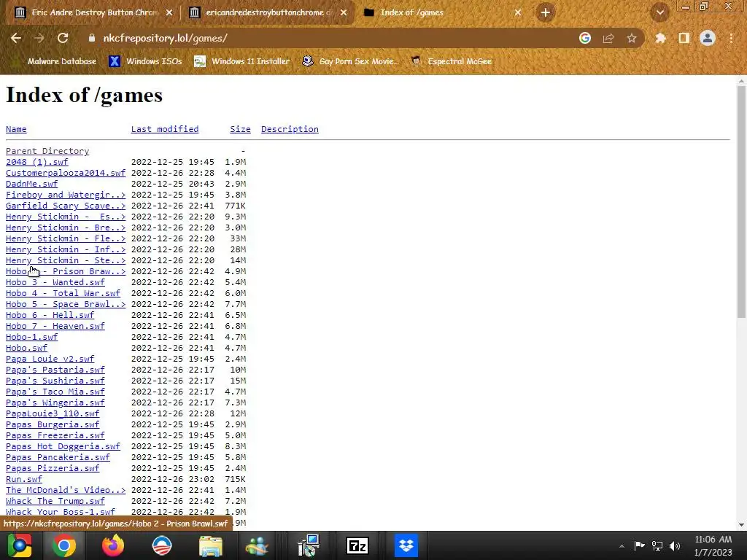Screen dimensions: 747x560
Task: Open Hobo 3 - Wanted.swf
Action: pos(55,282)
